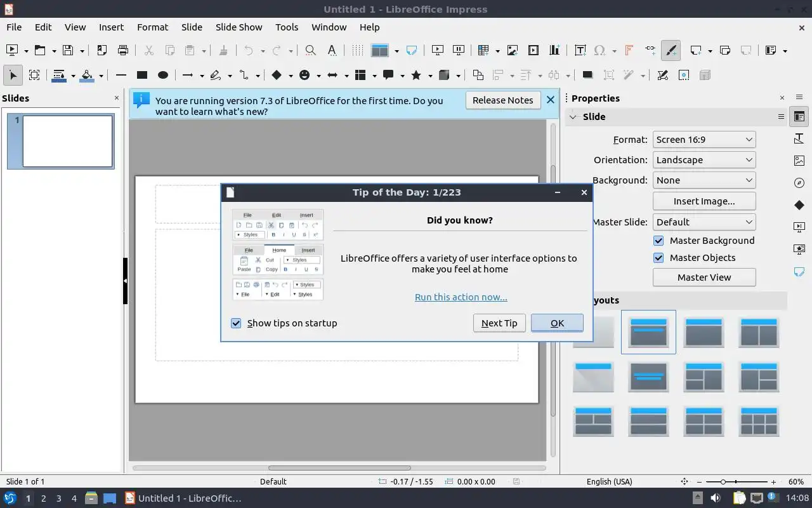The width and height of the screenshot is (812, 508).
Task: Open the Format menu
Action: click(x=152, y=27)
